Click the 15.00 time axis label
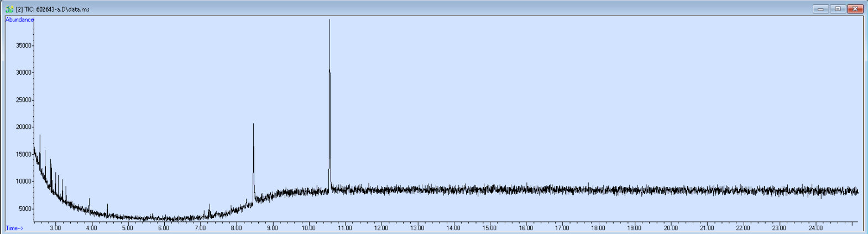 pyautogui.click(x=490, y=228)
